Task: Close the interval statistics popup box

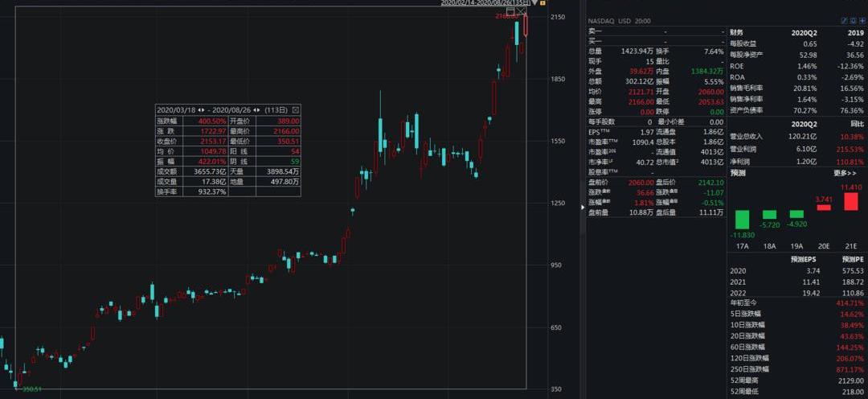Action: pos(295,109)
